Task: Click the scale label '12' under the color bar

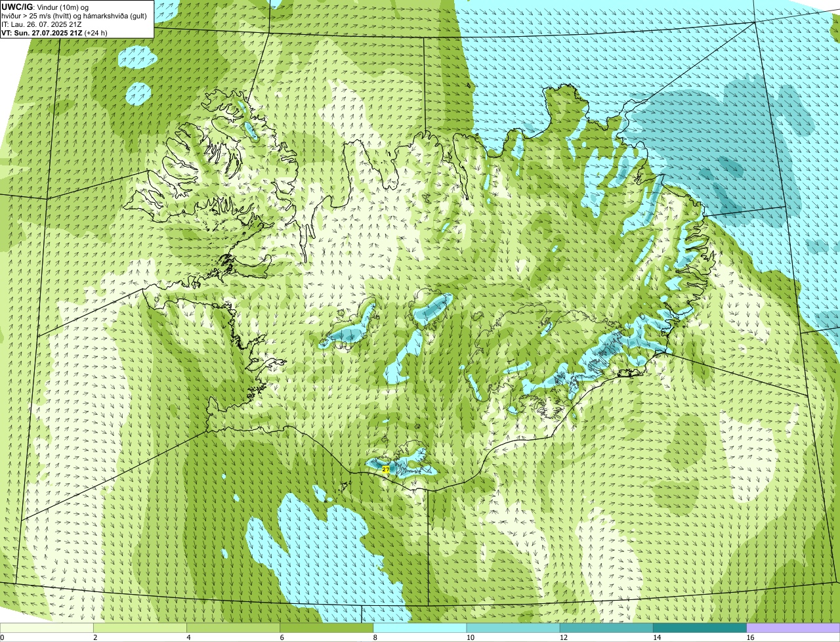Action: point(564,637)
